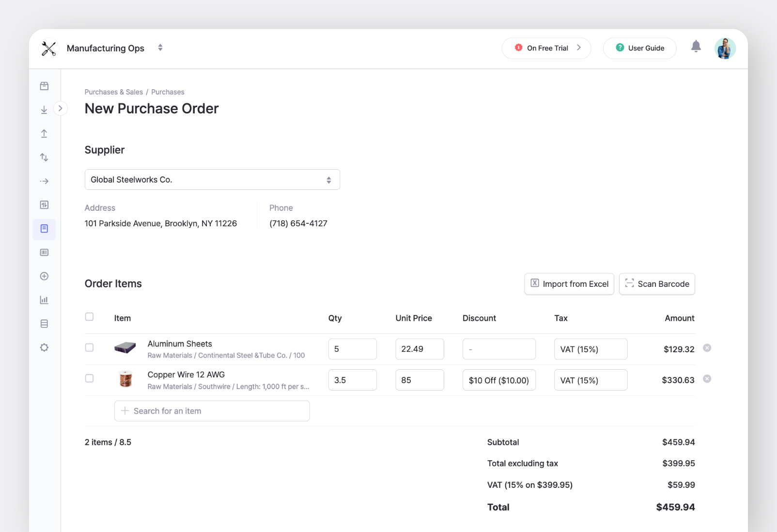The image size is (777, 532).
Task: Open Settings via the gear icon
Action: [44, 347]
